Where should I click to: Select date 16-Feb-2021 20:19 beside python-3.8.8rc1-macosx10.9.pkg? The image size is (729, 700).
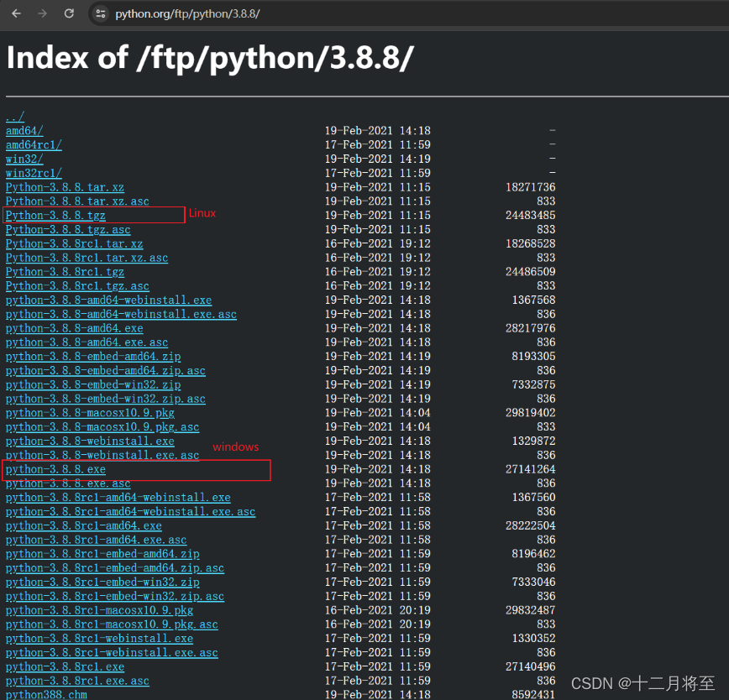378,610
